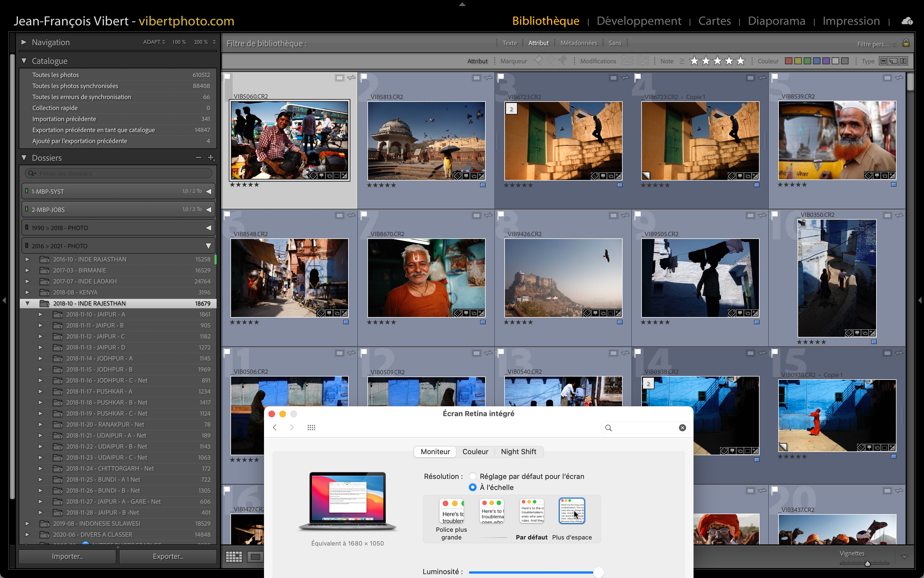Filter photos without modifications icon
Image resolution: width=924 pixels, height=578 pixels.
(643, 61)
